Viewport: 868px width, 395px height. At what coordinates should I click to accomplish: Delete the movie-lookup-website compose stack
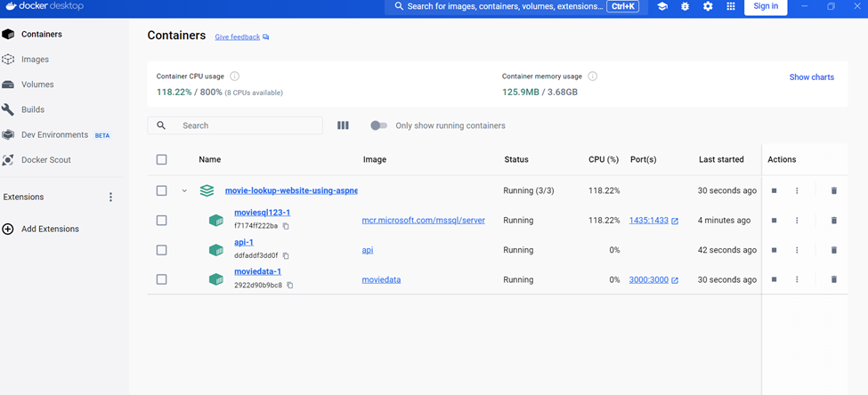click(x=833, y=190)
